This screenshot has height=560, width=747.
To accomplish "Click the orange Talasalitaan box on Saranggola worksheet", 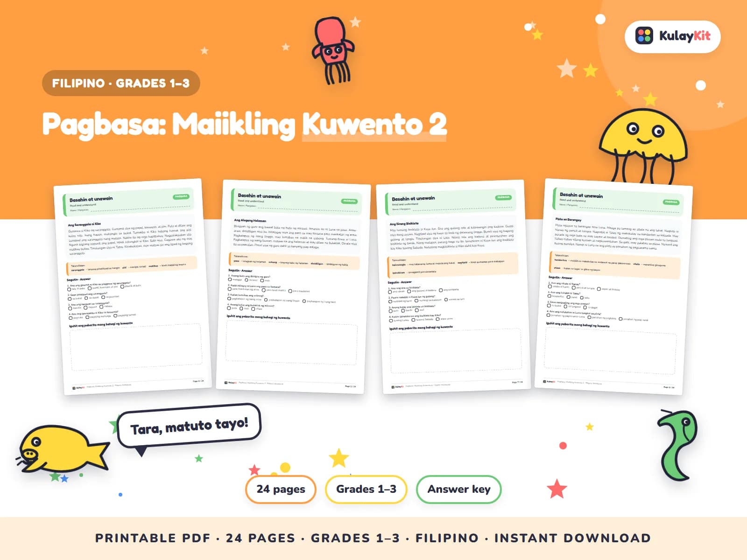I will tap(132, 266).
